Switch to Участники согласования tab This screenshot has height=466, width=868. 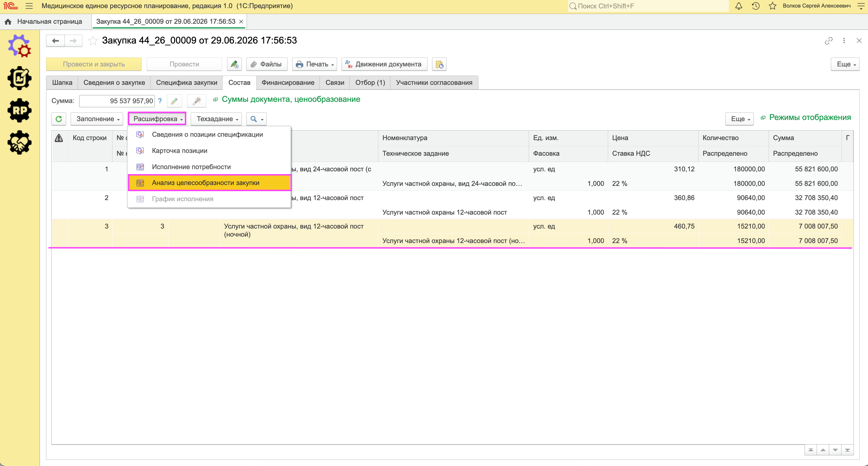pyautogui.click(x=434, y=83)
